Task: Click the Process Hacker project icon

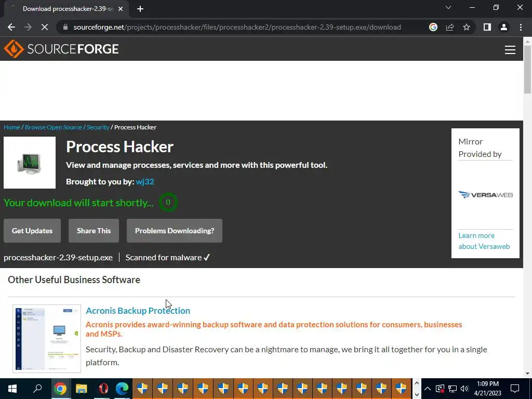Action: point(30,163)
